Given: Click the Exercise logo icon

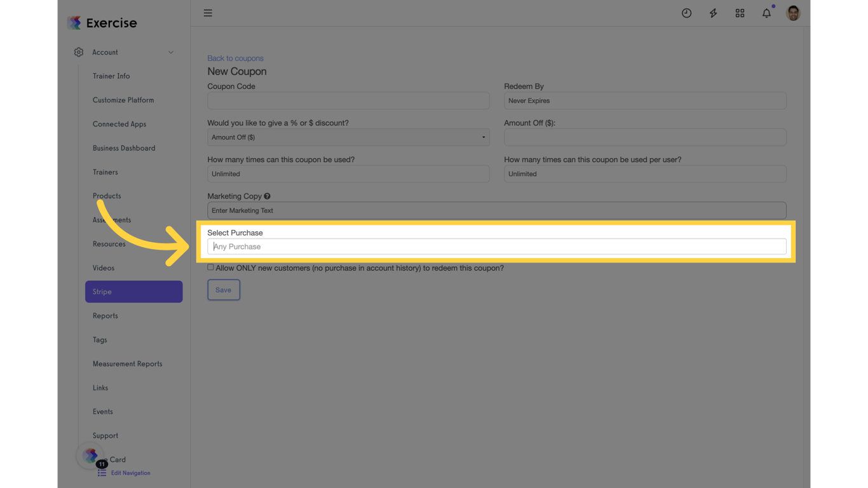Looking at the screenshot, I should pos(74,23).
